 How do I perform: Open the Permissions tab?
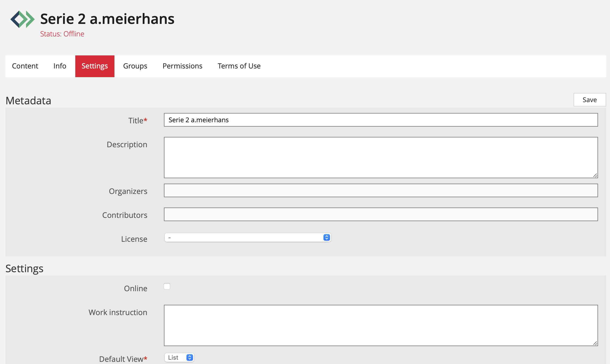click(182, 66)
